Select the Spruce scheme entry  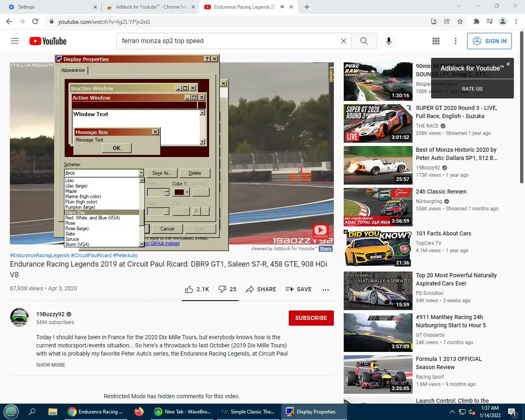tap(102, 239)
